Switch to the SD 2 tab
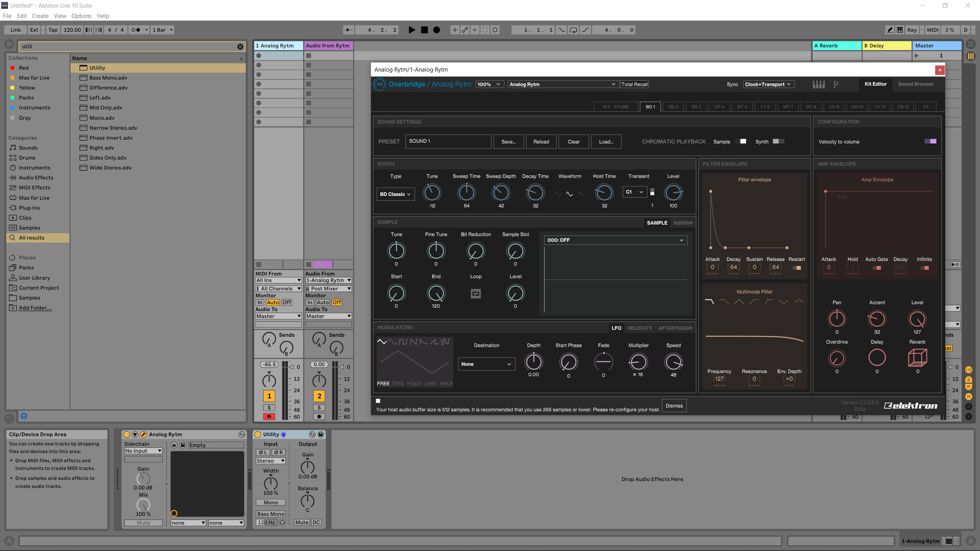This screenshot has width=980, height=551. point(673,107)
